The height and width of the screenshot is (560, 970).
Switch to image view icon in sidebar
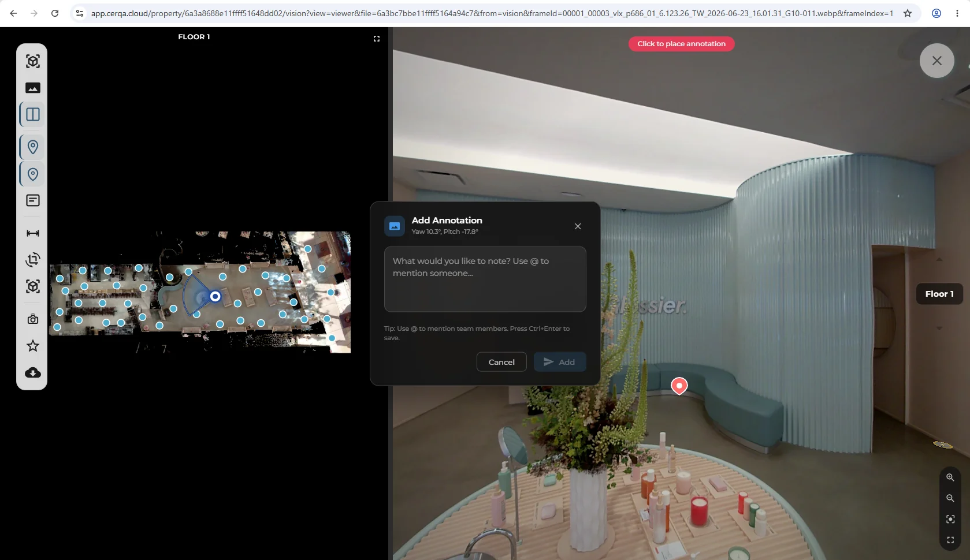(33, 88)
